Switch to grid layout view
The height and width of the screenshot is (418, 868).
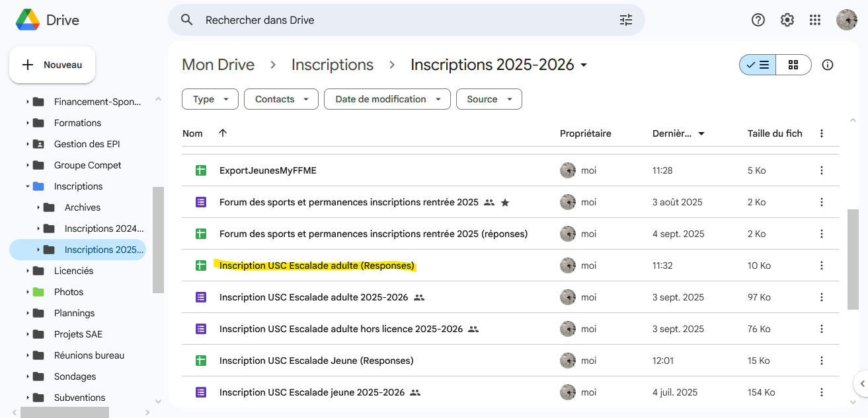pos(793,65)
